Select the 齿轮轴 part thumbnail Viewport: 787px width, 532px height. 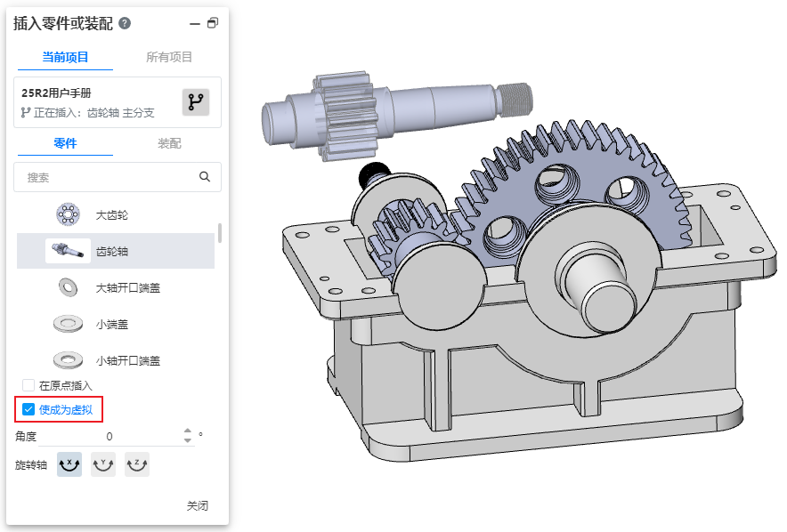(69, 251)
